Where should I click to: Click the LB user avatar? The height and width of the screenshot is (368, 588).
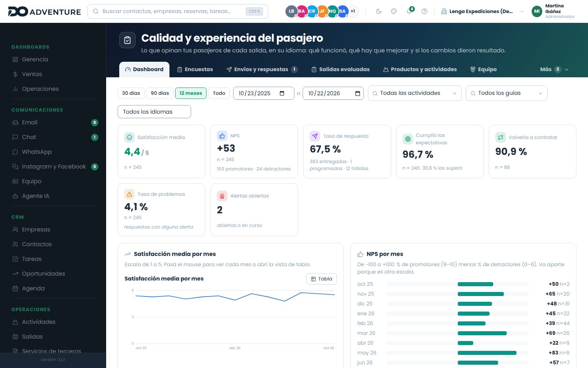[x=291, y=11]
